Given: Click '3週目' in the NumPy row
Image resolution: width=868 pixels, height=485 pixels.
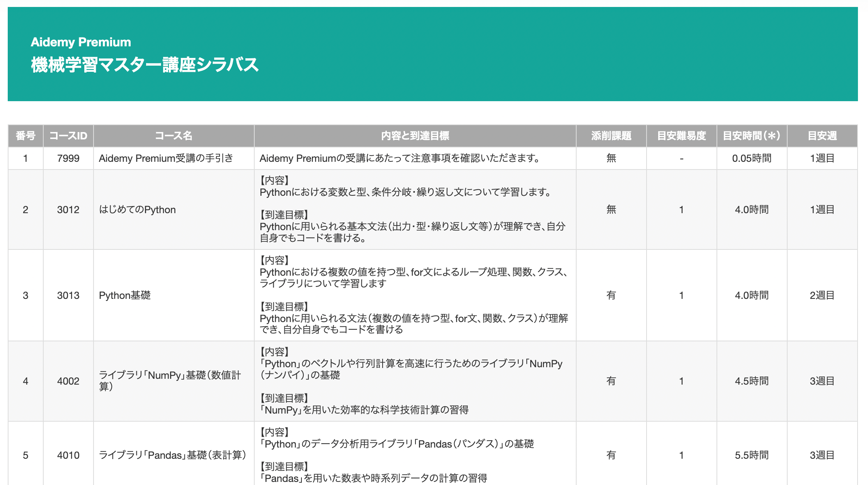Looking at the screenshot, I should tap(822, 381).
